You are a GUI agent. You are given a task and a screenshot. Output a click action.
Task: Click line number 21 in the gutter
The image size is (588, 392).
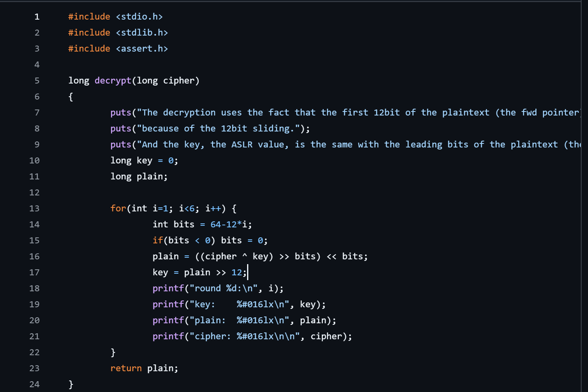(34, 336)
